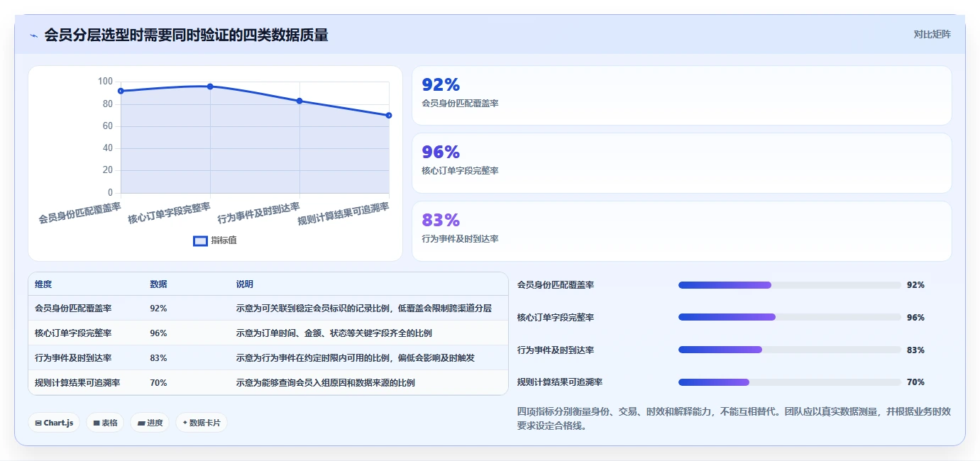This screenshot has height=461, width=980.
Task: Click the chart point for 行为事件及时到达率
Action: pyautogui.click(x=299, y=101)
